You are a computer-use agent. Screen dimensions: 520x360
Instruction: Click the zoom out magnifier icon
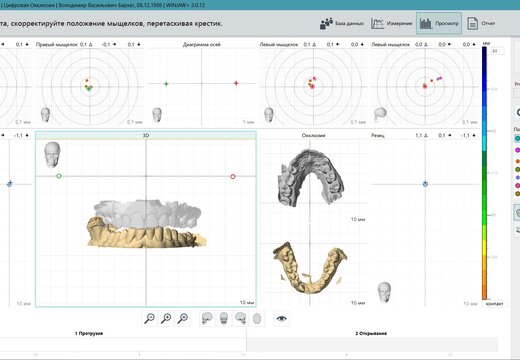click(150, 318)
